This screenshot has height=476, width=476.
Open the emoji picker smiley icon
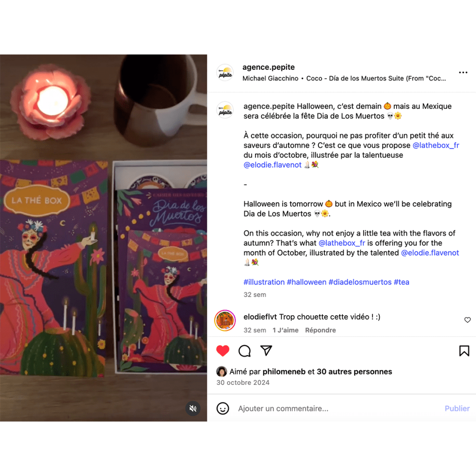(x=223, y=408)
